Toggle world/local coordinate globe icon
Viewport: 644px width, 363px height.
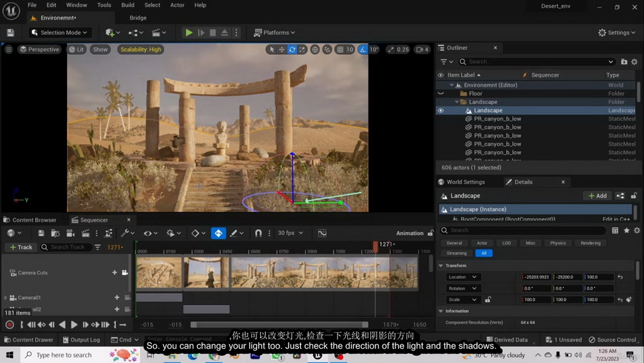(x=315, y=50)
